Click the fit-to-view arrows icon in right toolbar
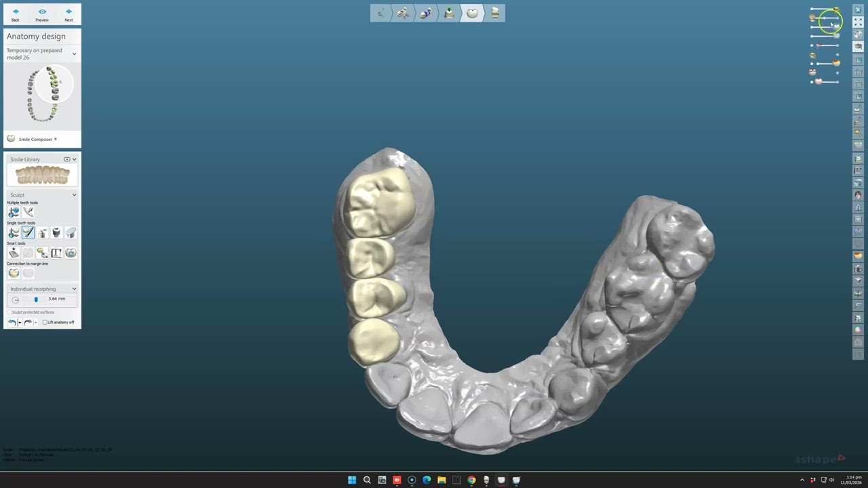Viewport: 868px width, 488px height. coord(858,22)
